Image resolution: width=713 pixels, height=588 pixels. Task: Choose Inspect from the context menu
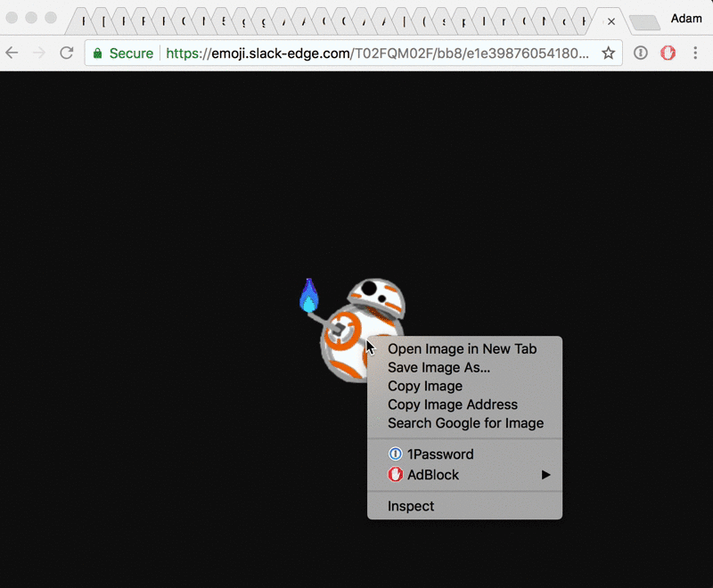[464, 506]
